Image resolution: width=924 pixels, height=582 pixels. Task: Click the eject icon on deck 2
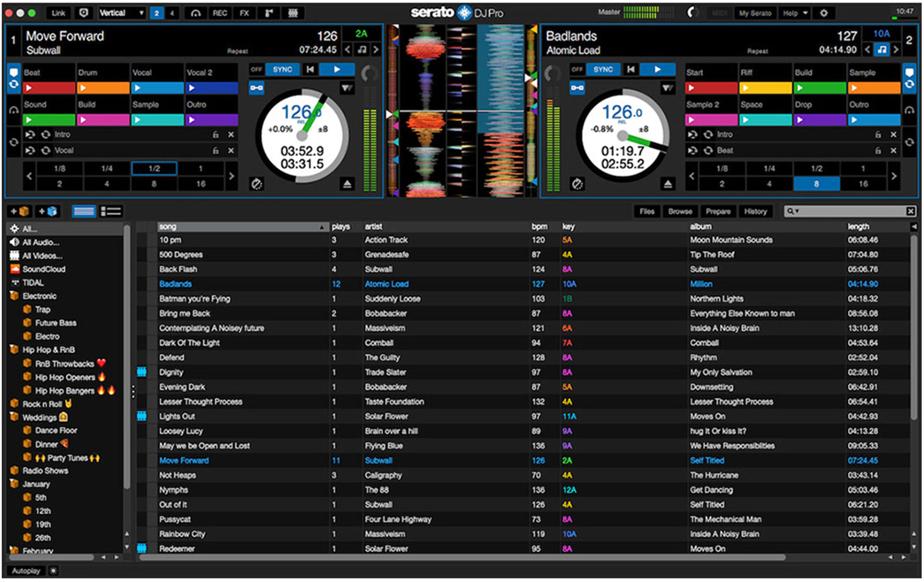[x=668, y=184]
